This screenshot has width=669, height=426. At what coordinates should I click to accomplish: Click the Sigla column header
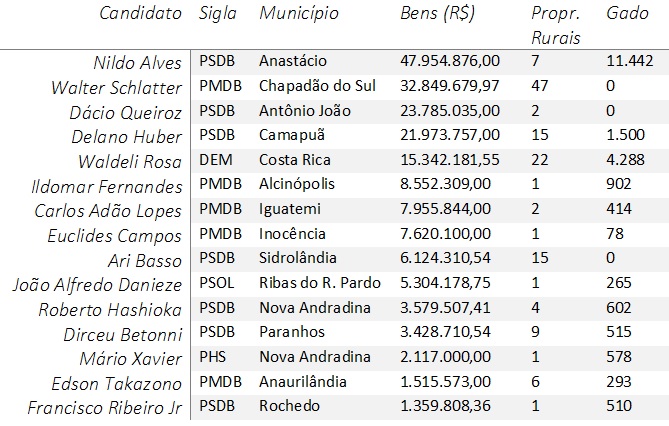218,14
